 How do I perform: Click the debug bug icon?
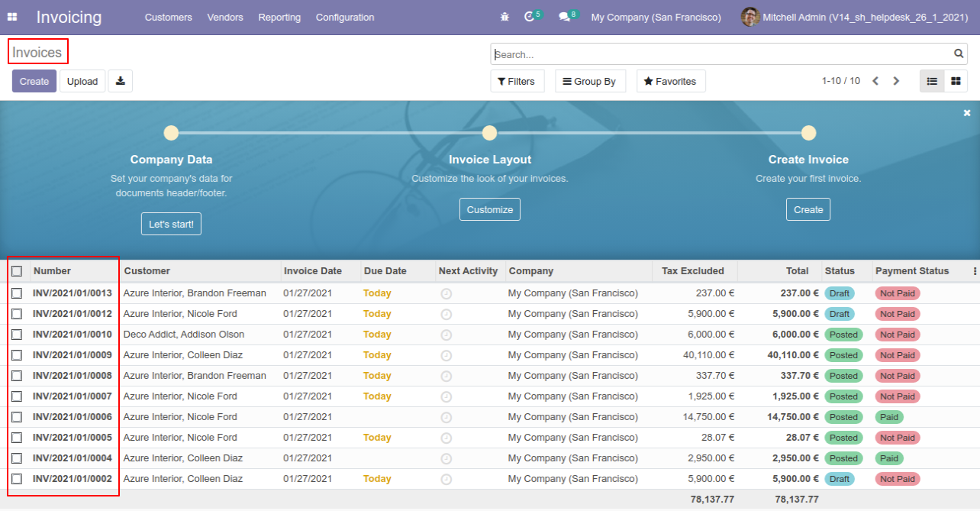[x=505, y=17]
